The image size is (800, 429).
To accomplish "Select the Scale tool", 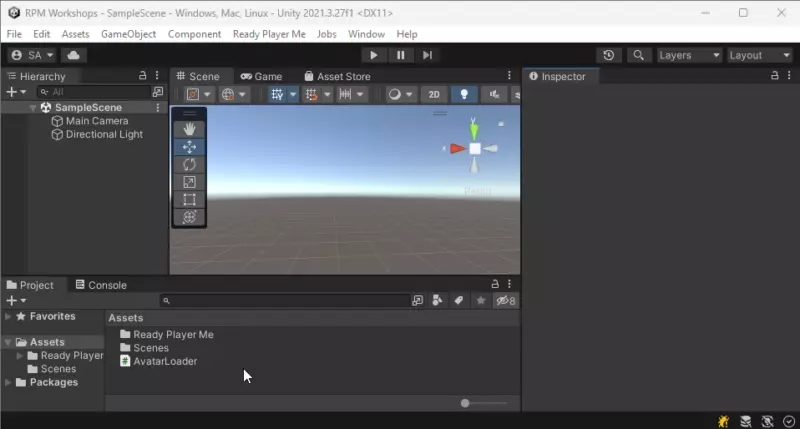I will (189, 182).
